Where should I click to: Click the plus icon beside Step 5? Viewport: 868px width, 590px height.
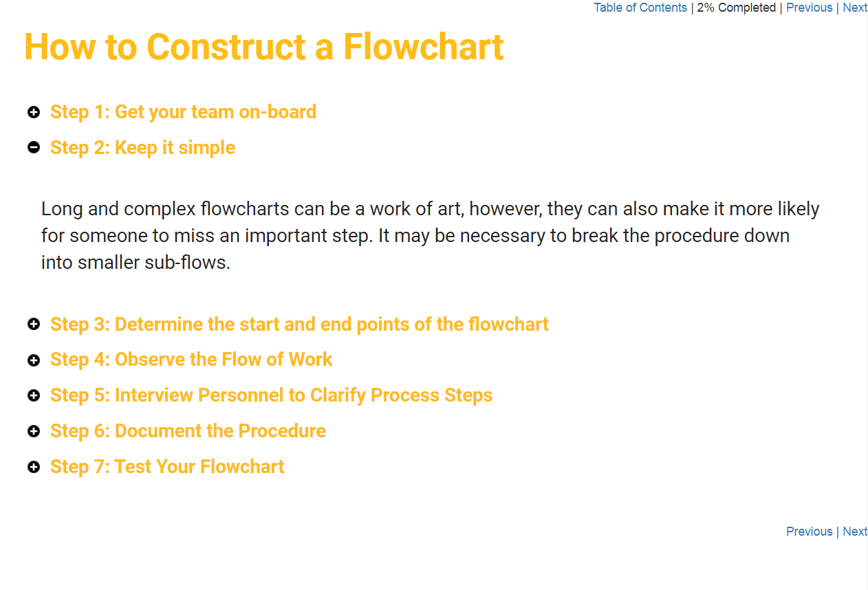coord(34,395)
